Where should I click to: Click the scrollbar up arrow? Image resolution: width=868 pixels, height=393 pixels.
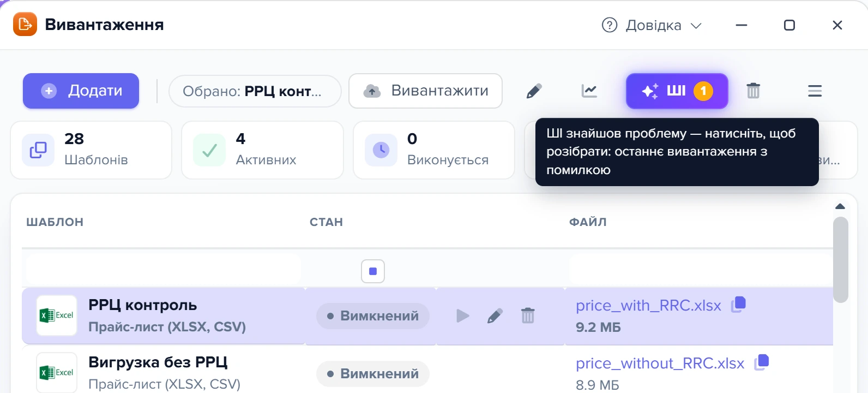click(840, 206)
